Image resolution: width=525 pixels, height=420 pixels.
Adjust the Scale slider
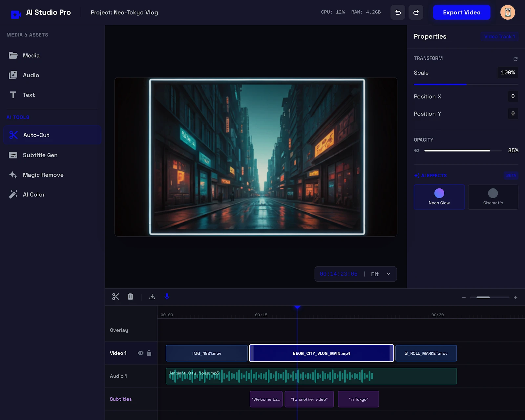[466, 85]
